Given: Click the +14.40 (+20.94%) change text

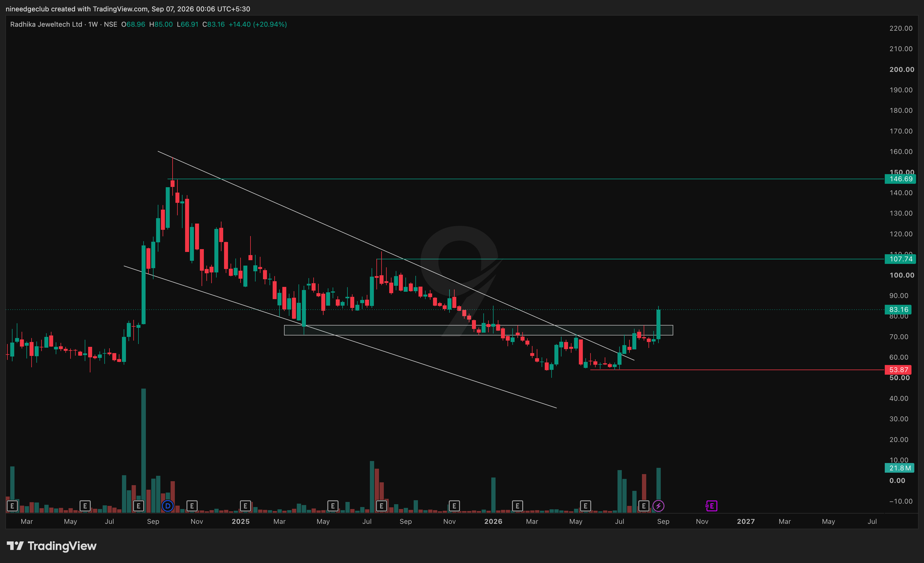Looking at the screenshot, I should [258, 24].
